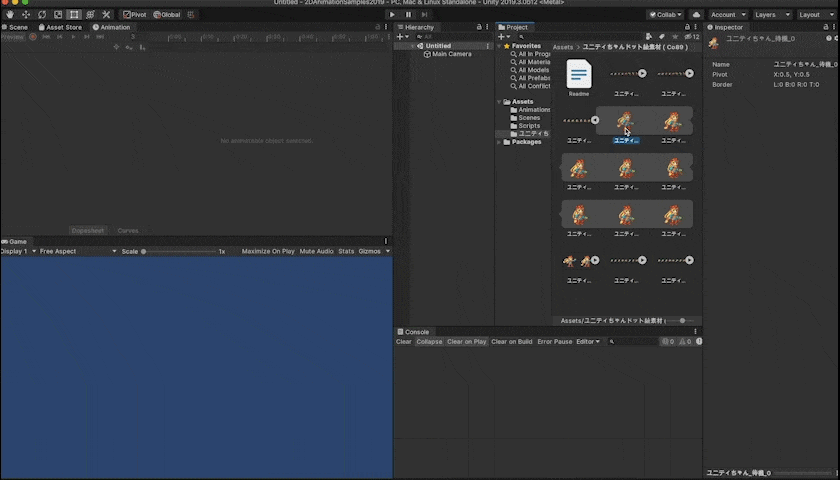The width and height of the screenshot is (840, 480).
Task: Select the Rotate tool
Action: point(42,14)
